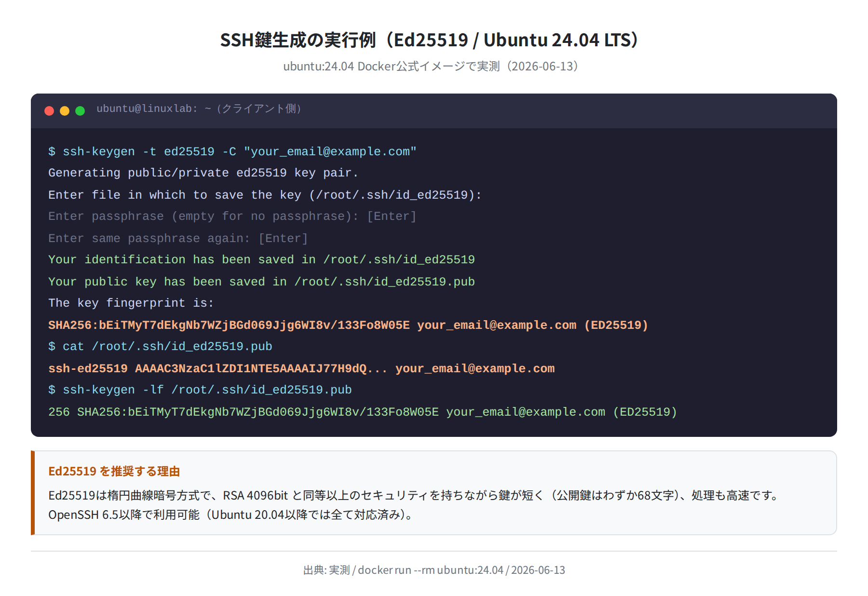868x596 pixels.
Task: Click the sentence 'OpenSSH 6.5以降で利用可能'
Action: pos(231,515)
